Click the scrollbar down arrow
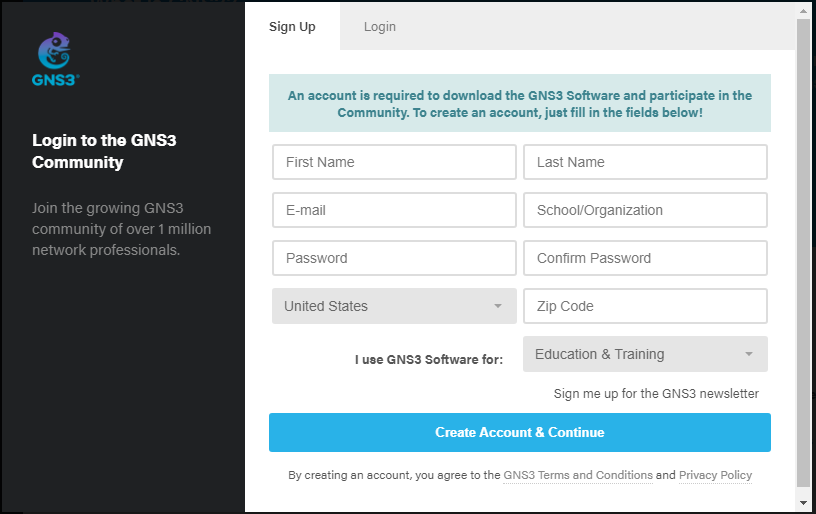 click(x=804, y=503)
